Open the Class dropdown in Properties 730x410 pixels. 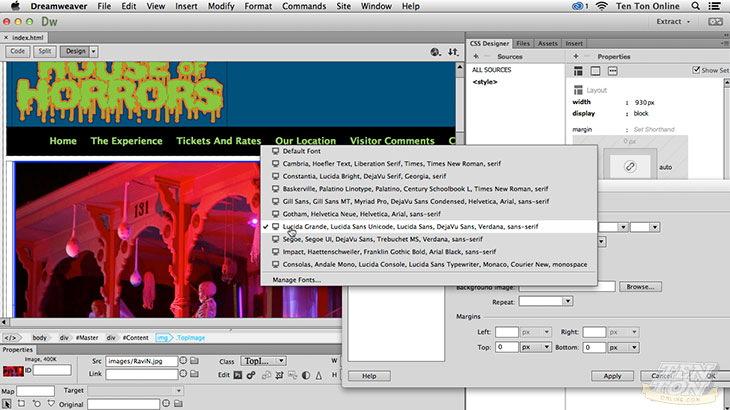[x=263, y=361]
